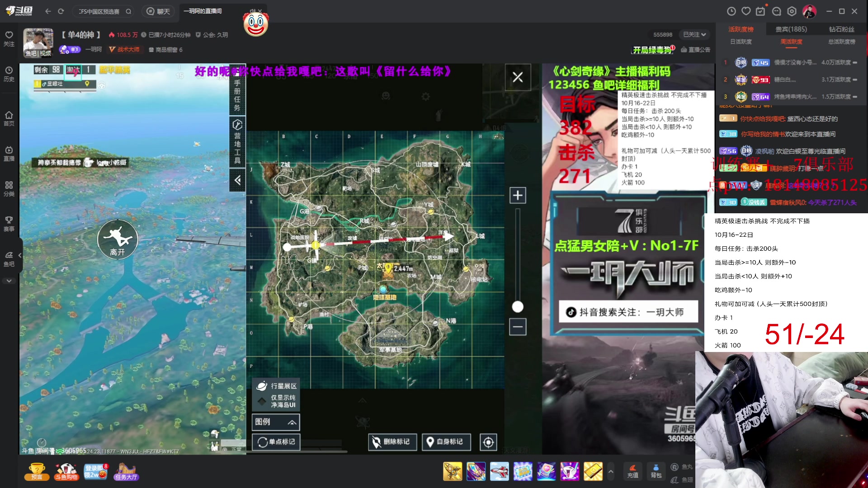The width and height of the screenshot is (868, 488).
Task: Click 删除标记 button
Action: [x=392, y=442]
